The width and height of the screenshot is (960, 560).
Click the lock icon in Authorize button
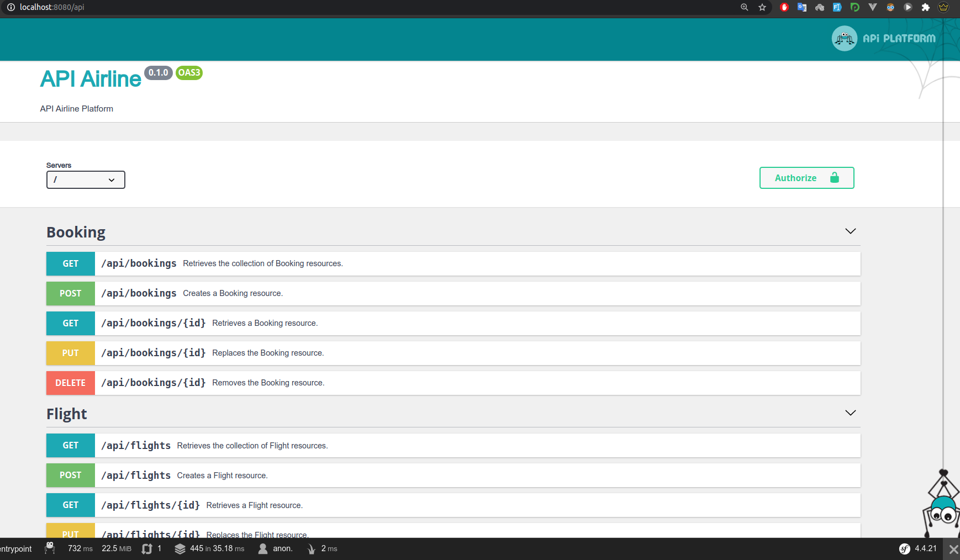coord(835,177)
